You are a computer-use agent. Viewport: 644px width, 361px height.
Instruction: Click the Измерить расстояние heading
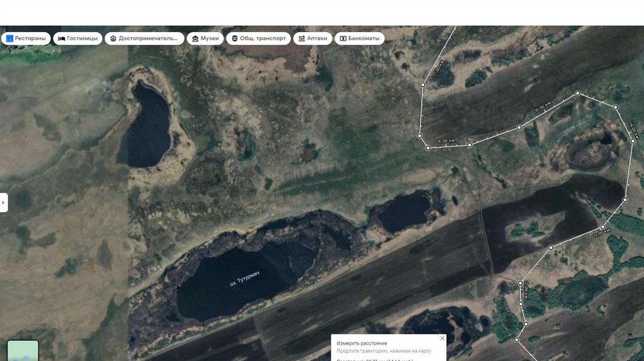[x=362, y=343]
